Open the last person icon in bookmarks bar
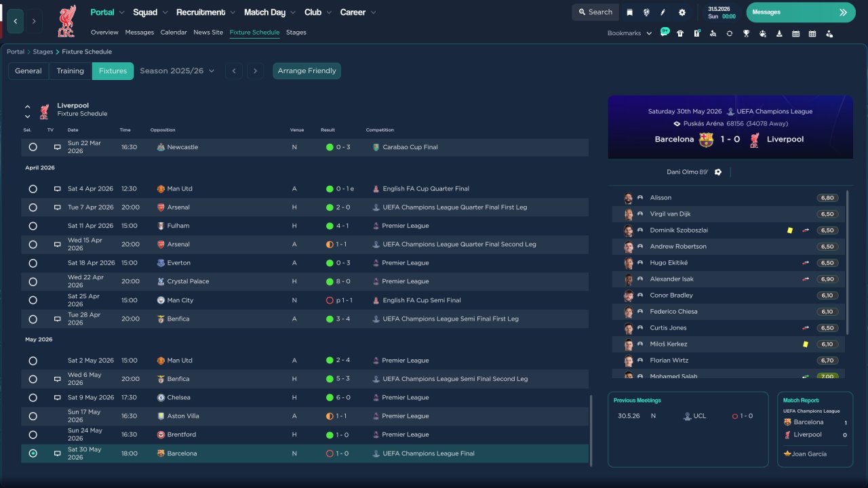Viewport: 868px width, 488px height. coord(829,33)
